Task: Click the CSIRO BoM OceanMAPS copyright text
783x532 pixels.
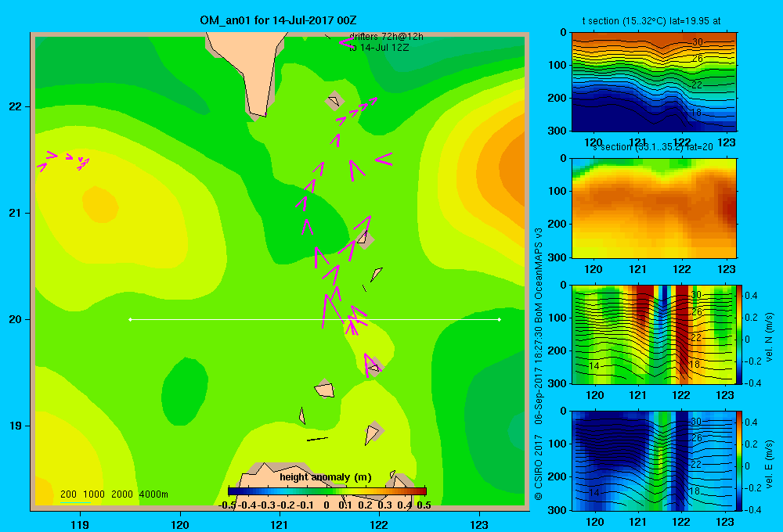Action: click(539, 365)
